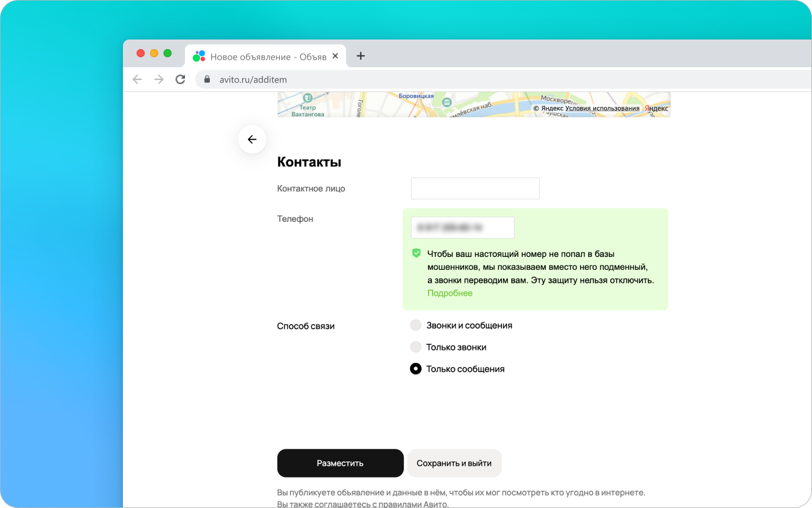Click the Яндекс logo on the map
This screenshot has height=508, width=812.
click(x=656, y=108)
